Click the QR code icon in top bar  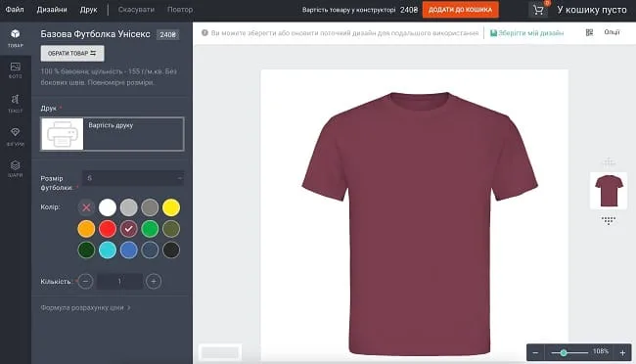click(x=589, y=32)
